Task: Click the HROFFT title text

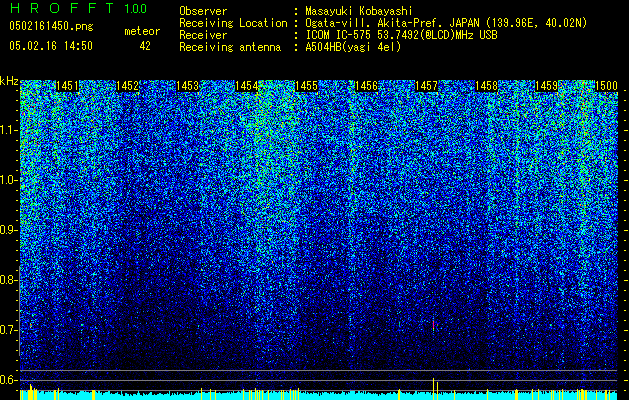Action: coord(63,8)
